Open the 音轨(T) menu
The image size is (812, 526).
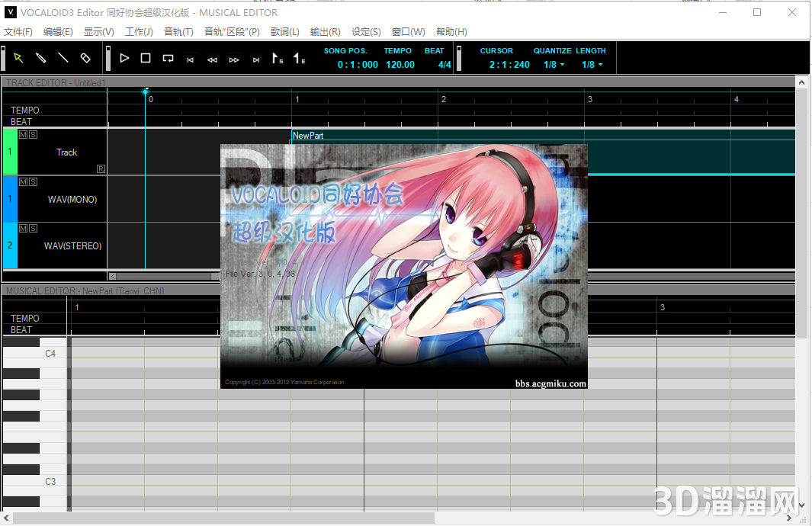[178, 31]
